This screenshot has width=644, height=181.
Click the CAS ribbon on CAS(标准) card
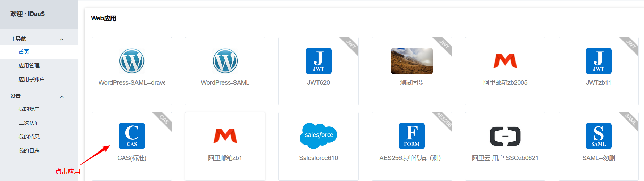click(164, 120)
